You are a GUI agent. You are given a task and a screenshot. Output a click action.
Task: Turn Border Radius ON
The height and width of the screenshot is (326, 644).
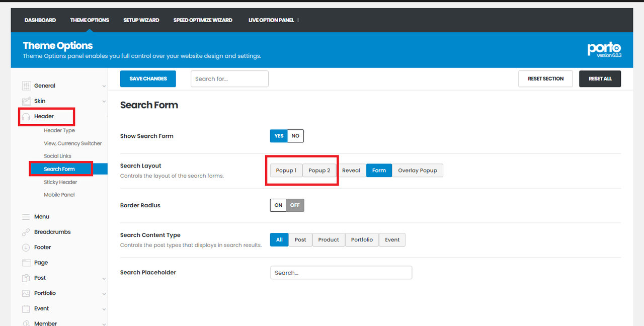click(x=278, y=205)
